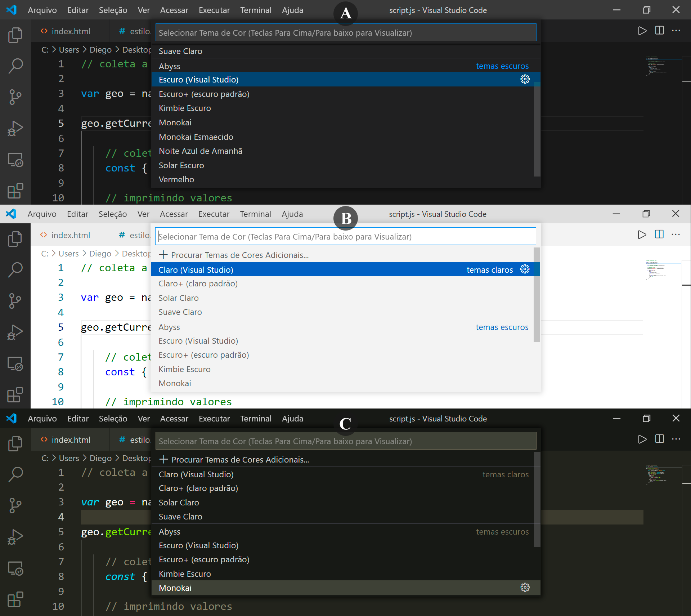Viewport: 691px width, 616px height.
Task: Select Abyss theme in window C
Action: click(346, 532)
